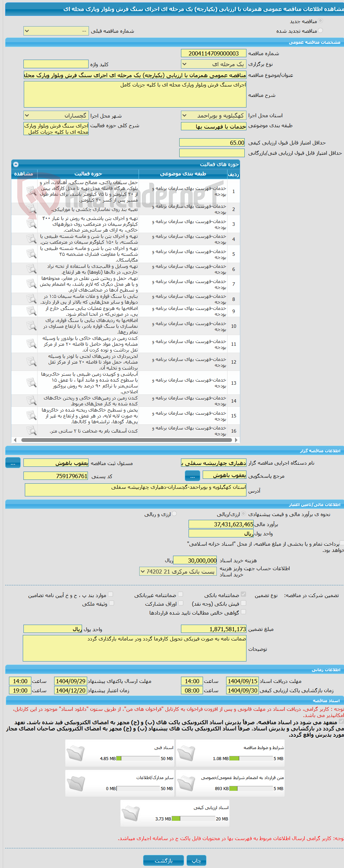The height and width of the screenshot is (868, 344).
Task: Open شماره مناقصه قبلی dropdown
Action: [x=56, y=31]
